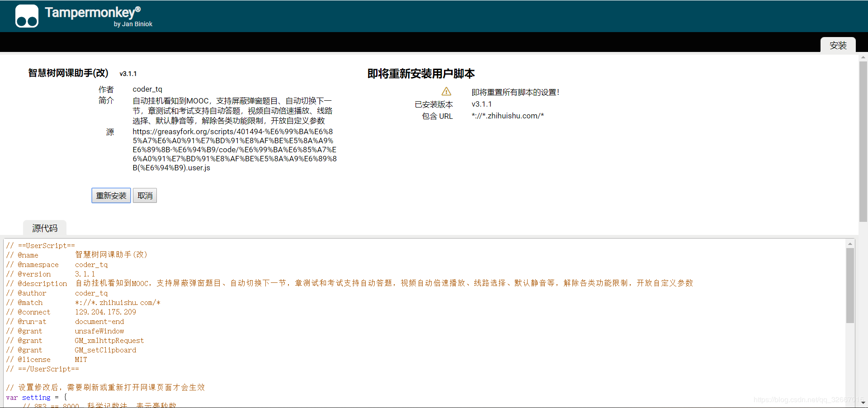Click the @match directive line in source code
This screenshot has width=868, height=408.
84,302
